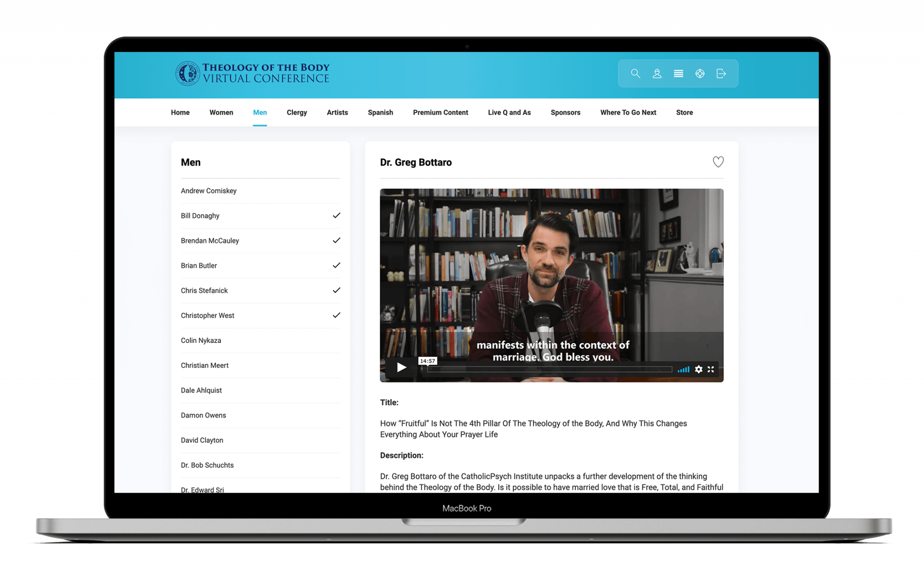Click the Theology of the Body logo
924x573 pixels.
click(253, 74)
